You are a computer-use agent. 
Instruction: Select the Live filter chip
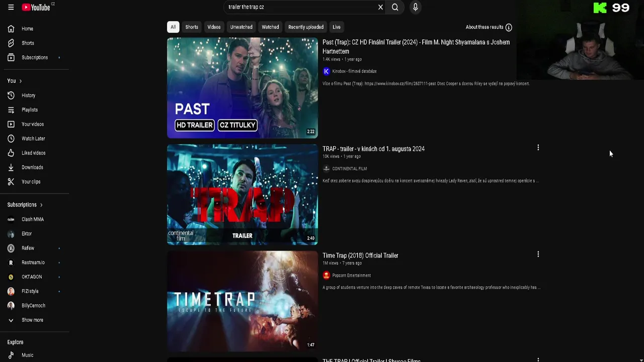(x=337, y=27)
